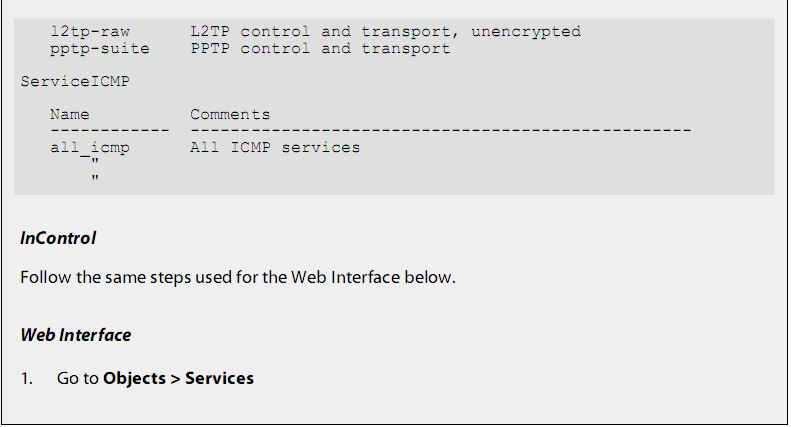The image size is (791, 427).
Task: Click the All ICMP services comment
Action: pos(275,147)
